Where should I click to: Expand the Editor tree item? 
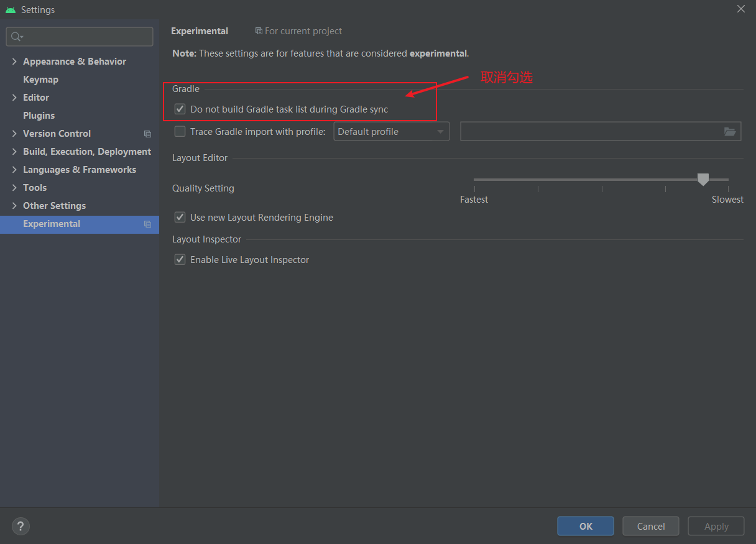[x=14, y=97]
